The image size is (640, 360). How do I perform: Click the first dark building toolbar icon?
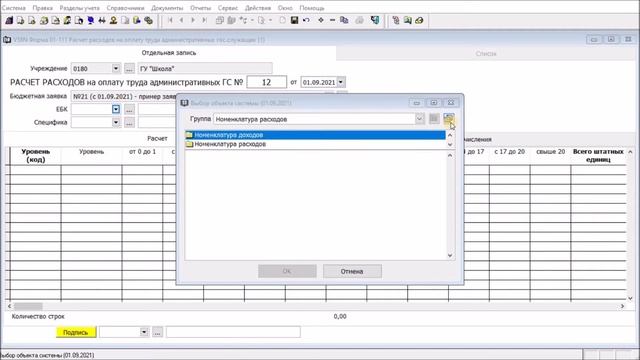click(x=9, y=20)
